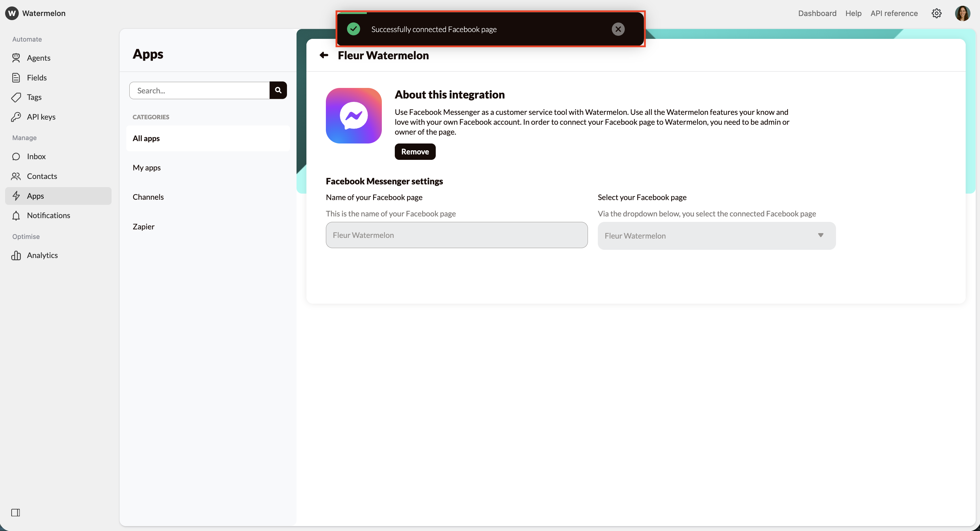
Task: Go back using the left arrow
Action: point(324,56)
